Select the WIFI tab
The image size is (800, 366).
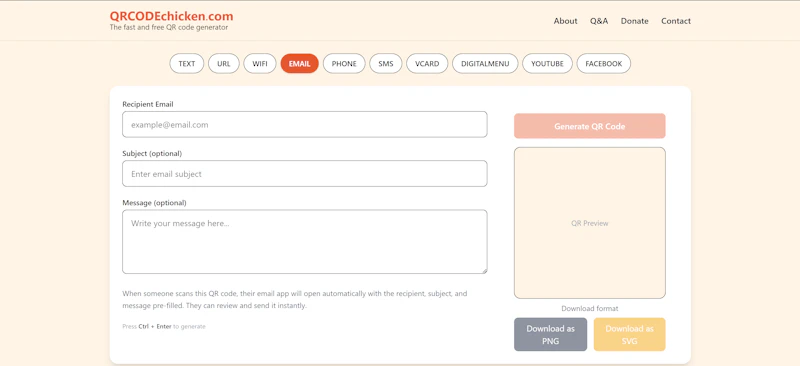pyautogui.click(x=260, y=64)
